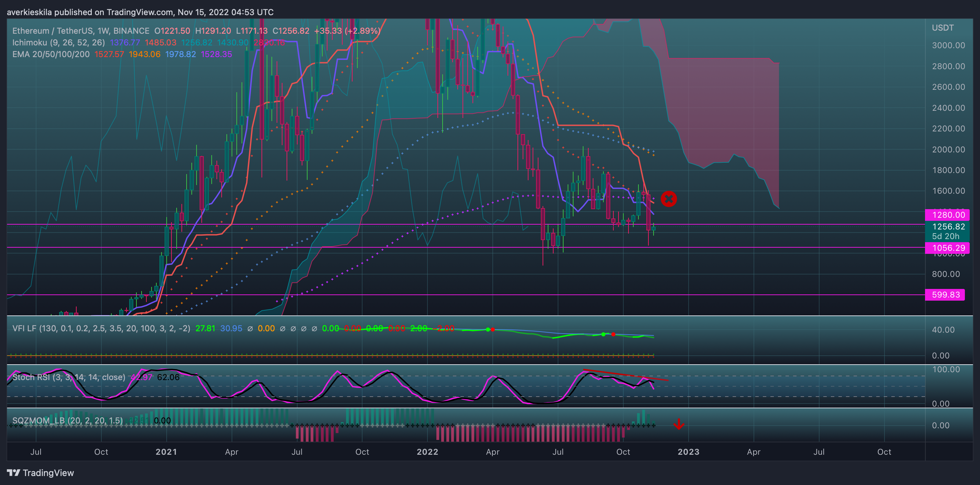The height and width of the screenshot is (485, 980).
Task: Click the 1600.00 price axis label
Action: 948,191
